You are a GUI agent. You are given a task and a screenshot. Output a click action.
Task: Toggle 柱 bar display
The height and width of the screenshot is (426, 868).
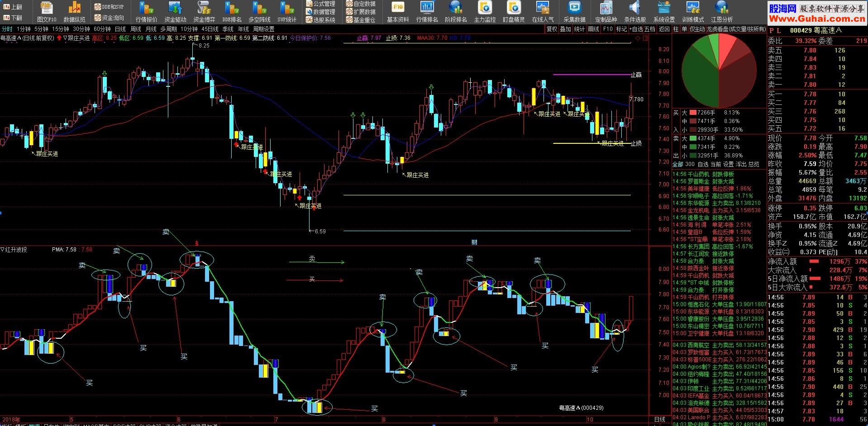676,29
